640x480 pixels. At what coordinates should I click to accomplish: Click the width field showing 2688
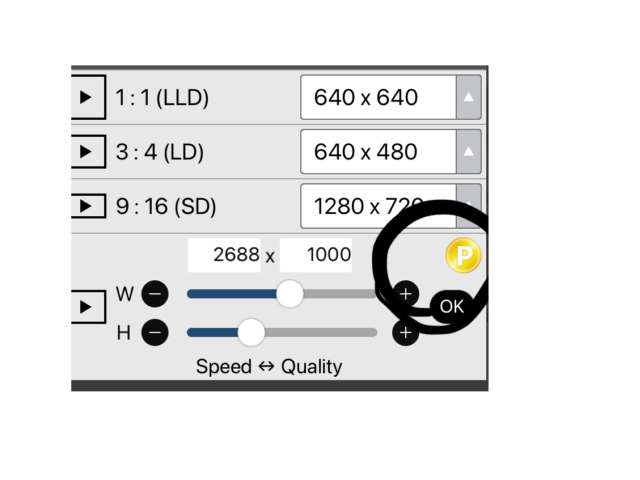tap(225, 255)
